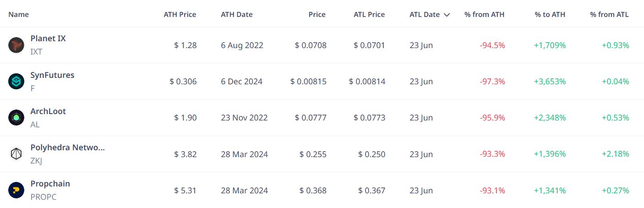
Task: Toggle sort arrow next to ATL Date
Action: [447, 15]
